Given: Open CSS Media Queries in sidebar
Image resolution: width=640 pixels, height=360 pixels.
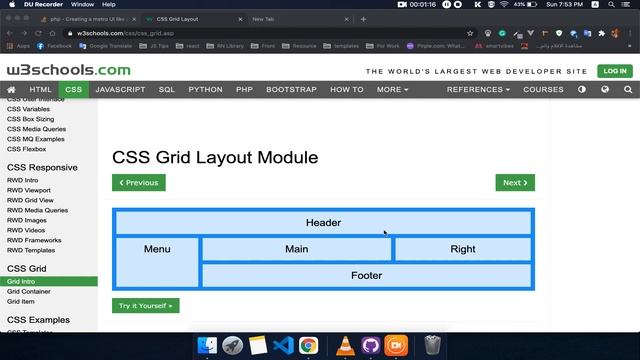Looking at the screenshot, I should 36,129.
